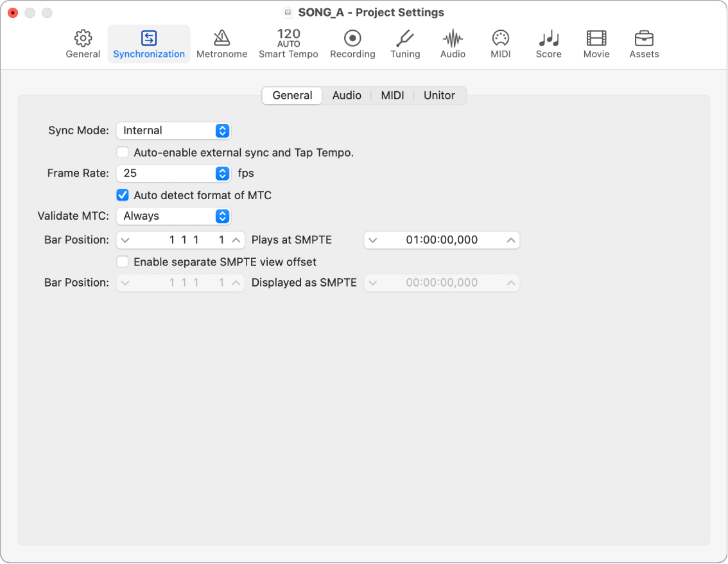This screenshot has width=728, height=564.
Task: Click the Plays at SMPTE time field
Action: (442, 240)
